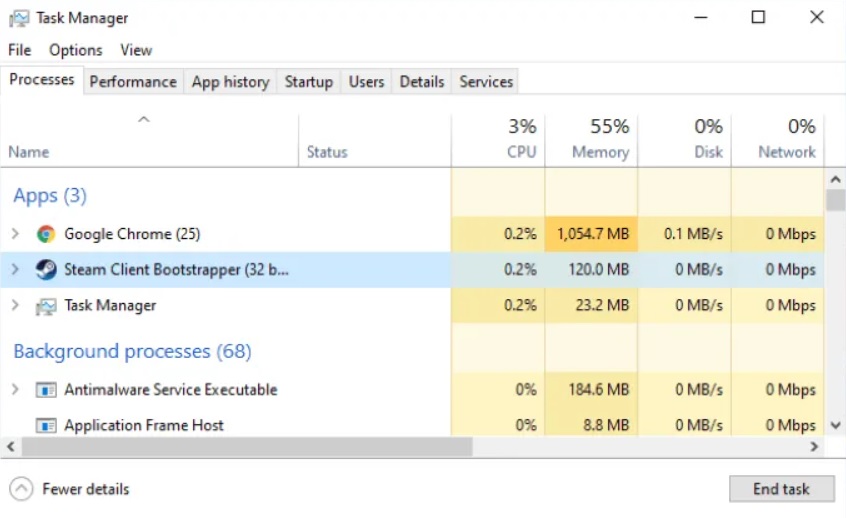This screenshot has width=846, height=518.
Task: Expand the Task Manager process group
Action: [x=15, y=306]
